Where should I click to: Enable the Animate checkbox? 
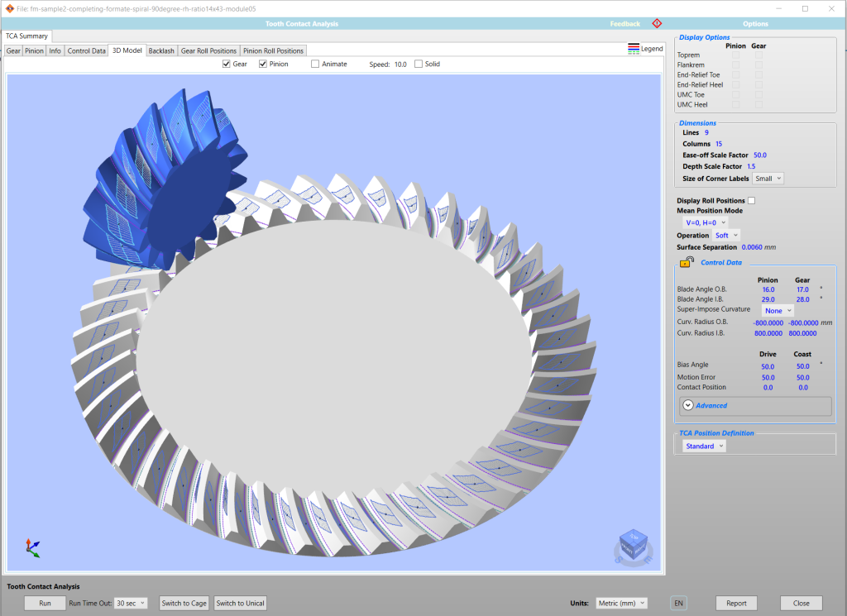[315, 64]
